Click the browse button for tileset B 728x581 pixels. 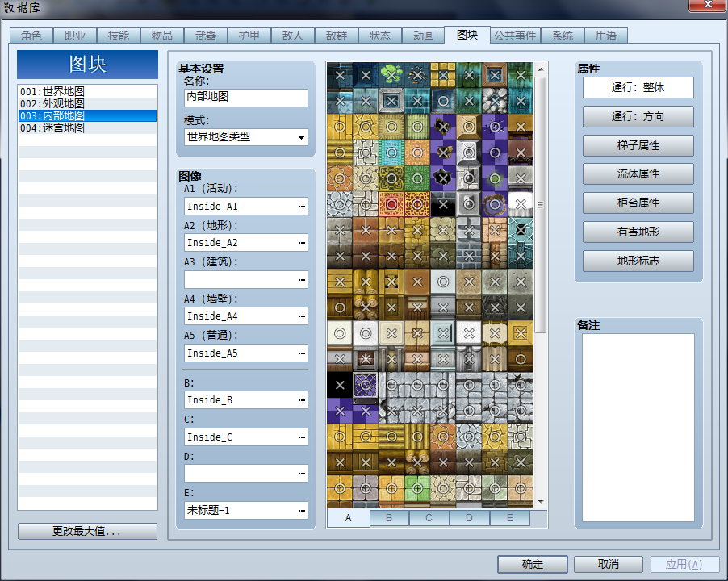(302, 400)
